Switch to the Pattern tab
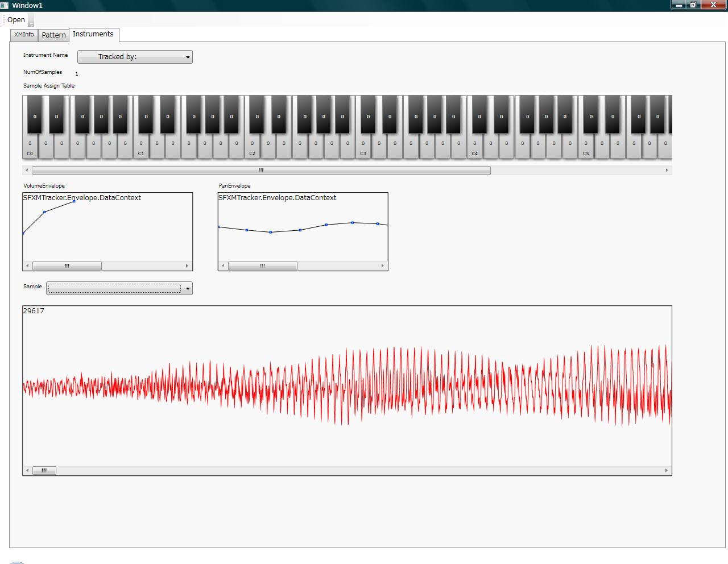 (53, 35)
